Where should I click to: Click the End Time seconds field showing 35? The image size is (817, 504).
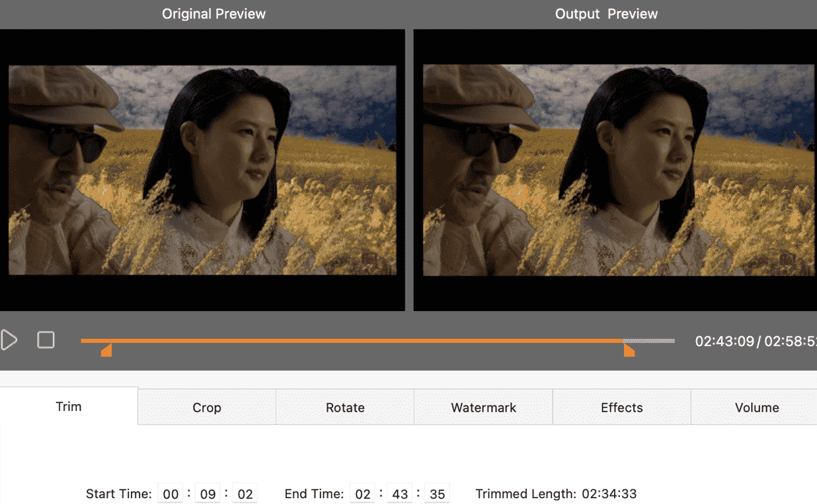[x=436, y=494]
